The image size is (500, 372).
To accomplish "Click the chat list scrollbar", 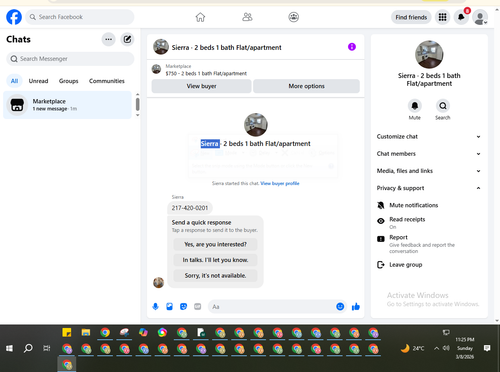I will (138, 105).
